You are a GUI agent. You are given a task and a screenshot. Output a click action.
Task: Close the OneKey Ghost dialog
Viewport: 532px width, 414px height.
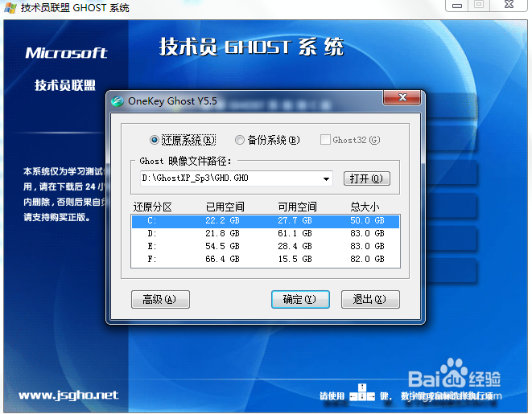402,97
